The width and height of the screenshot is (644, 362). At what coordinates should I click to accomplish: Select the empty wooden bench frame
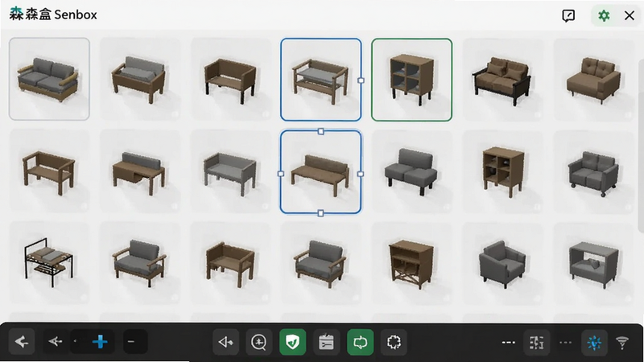tap(49, 171)
